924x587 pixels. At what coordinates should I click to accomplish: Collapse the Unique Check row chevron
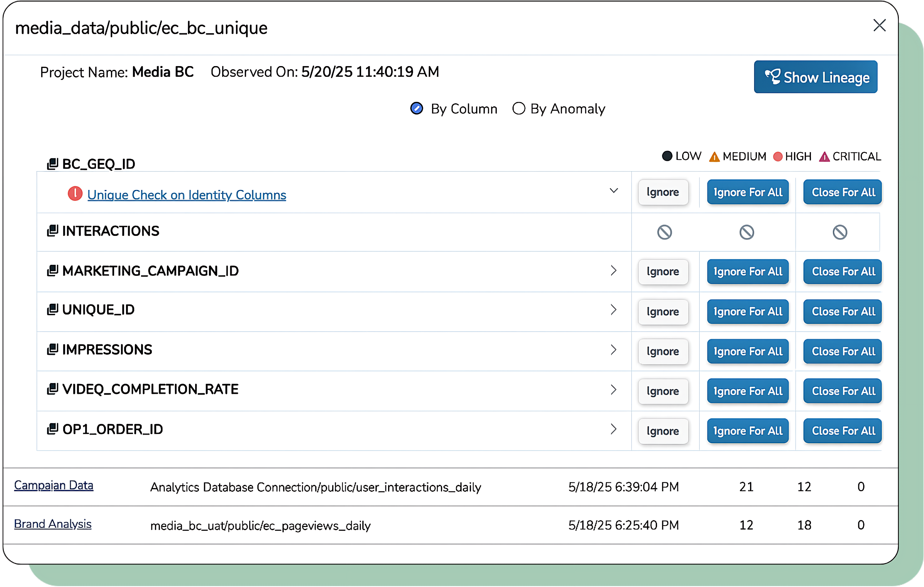coord(614,191)
